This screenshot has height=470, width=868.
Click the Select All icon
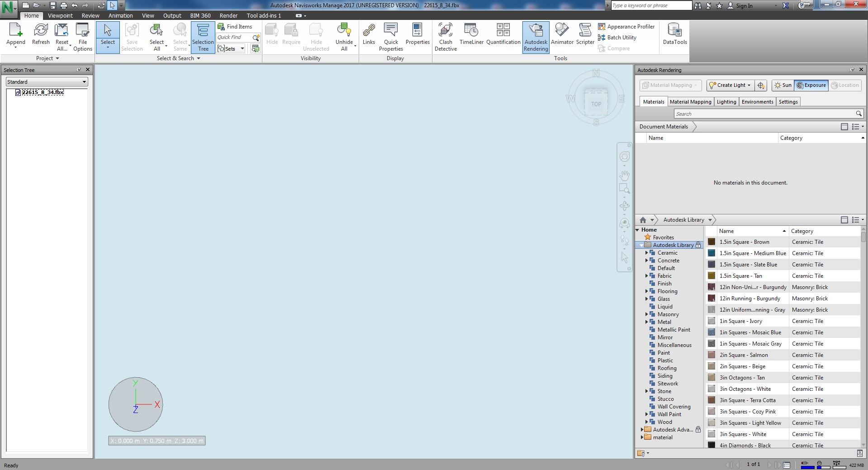[x=157, y=30]
